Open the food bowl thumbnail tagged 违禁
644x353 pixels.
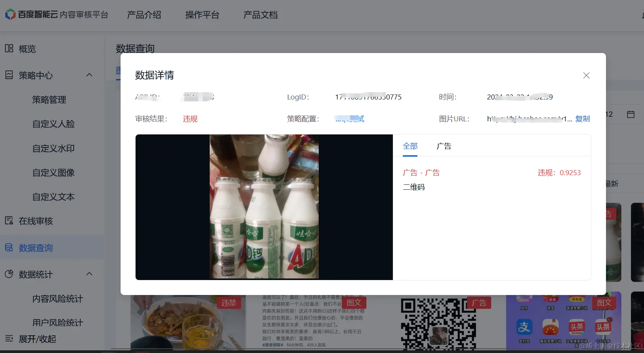click(x=188, y=323)
